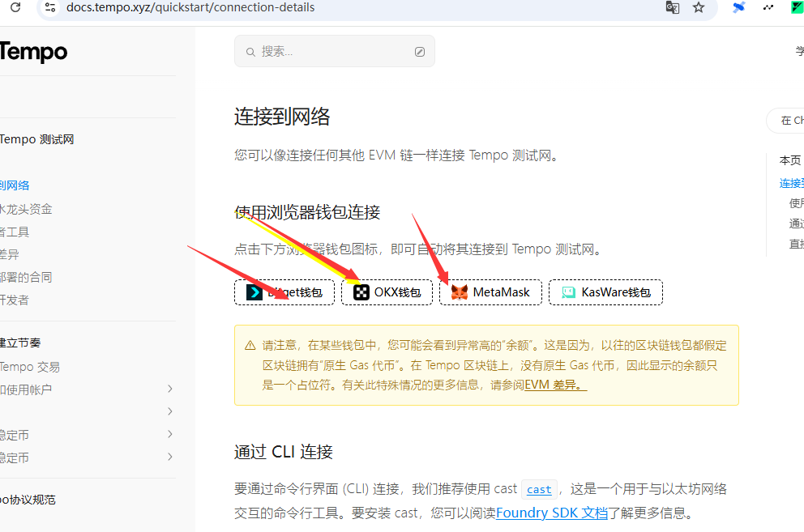Expand the first 稳定币 sidebar section
This screenshot has width=804, height=532.
(x=169, y=435)
